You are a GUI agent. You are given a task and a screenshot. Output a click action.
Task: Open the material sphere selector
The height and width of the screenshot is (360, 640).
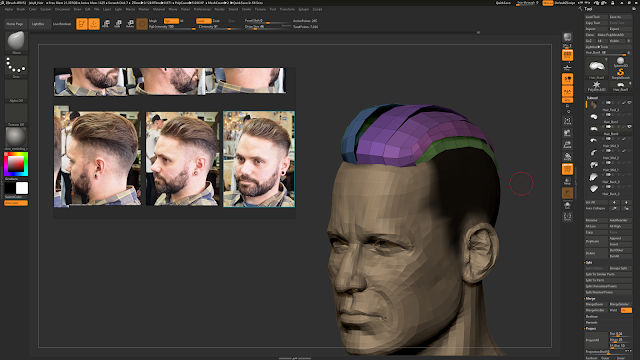tap(16, 139)
